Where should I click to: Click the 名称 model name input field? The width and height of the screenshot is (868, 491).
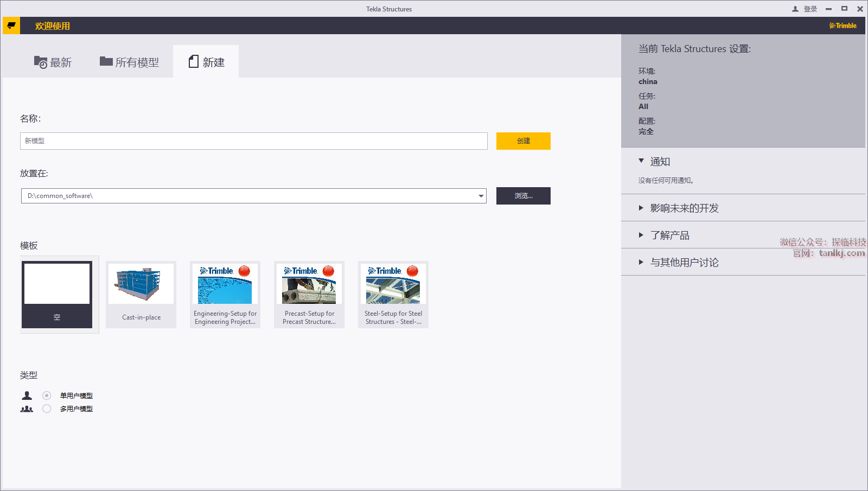pyautogui.click(x=254, y=141)
